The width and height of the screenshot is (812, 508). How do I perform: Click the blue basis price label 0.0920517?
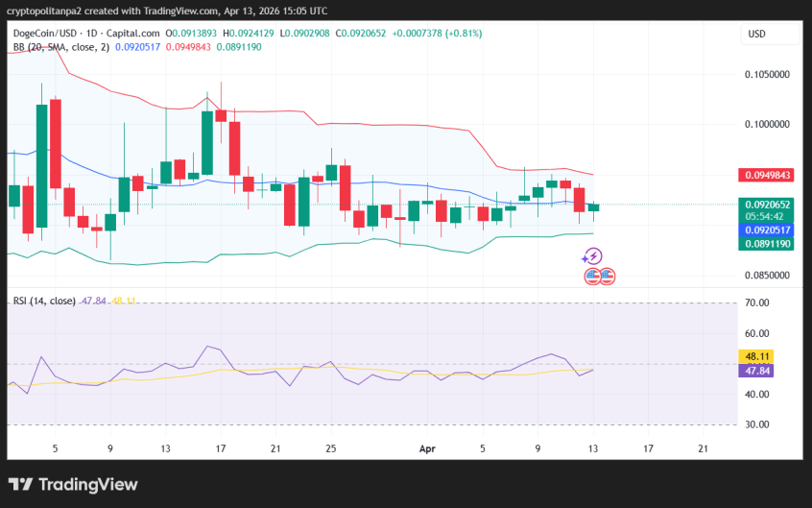click(767, 230)
